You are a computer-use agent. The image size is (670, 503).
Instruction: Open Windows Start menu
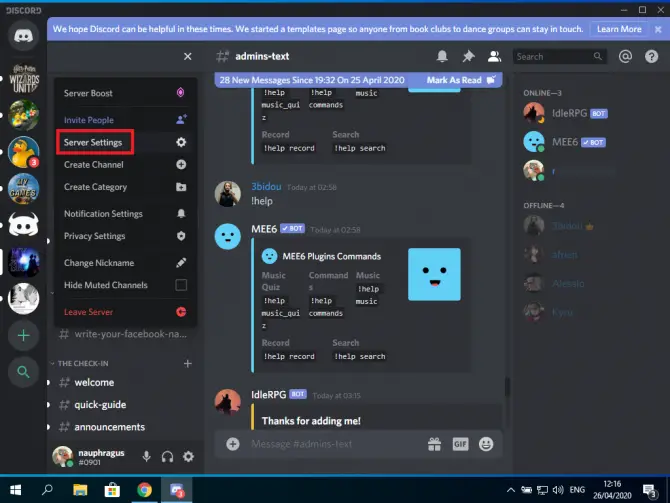point(16,490)
